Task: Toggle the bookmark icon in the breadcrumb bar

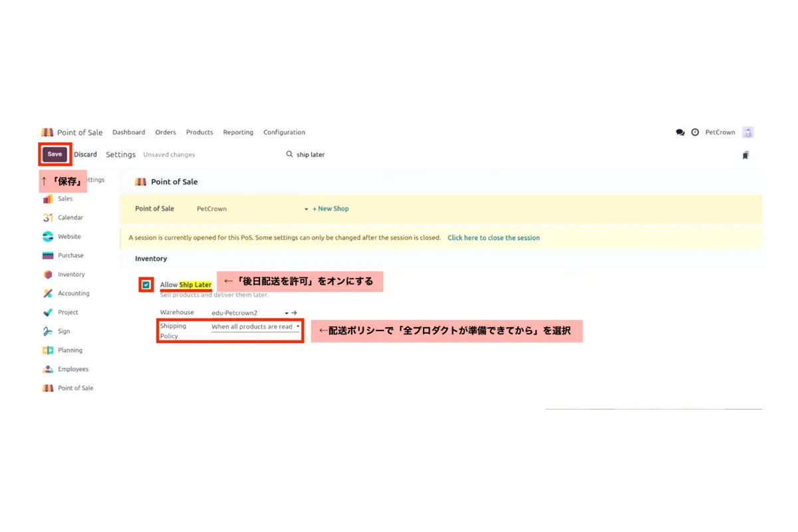Action: click(745, 154)
